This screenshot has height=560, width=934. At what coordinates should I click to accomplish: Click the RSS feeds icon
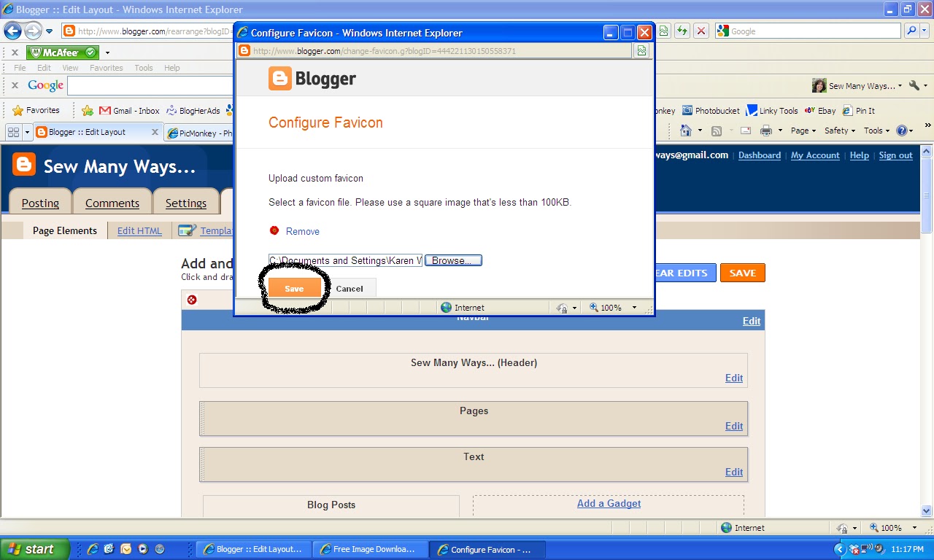pyautogui.click(x=717, y=131)
